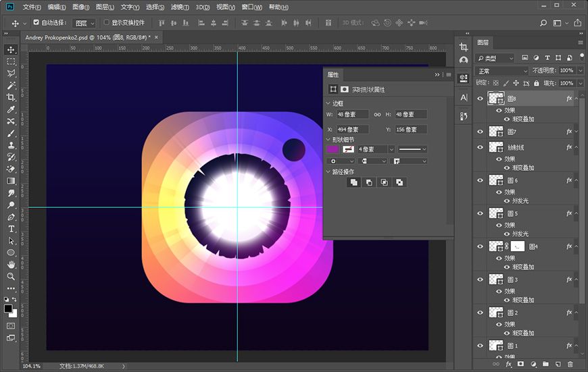Hide the 图7 layer via eye icon

[x=480, y=132]
